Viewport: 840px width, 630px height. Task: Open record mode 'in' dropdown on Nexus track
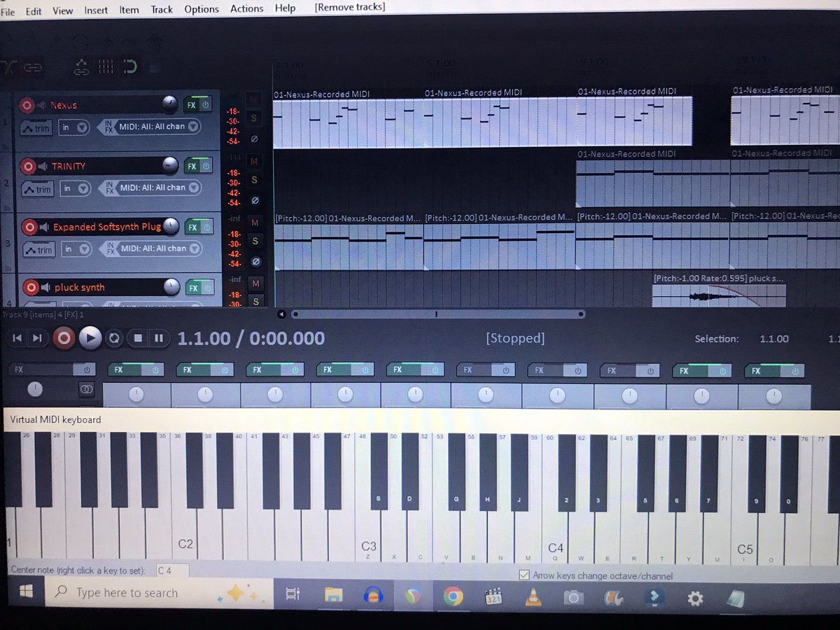[x=73, y=127]
